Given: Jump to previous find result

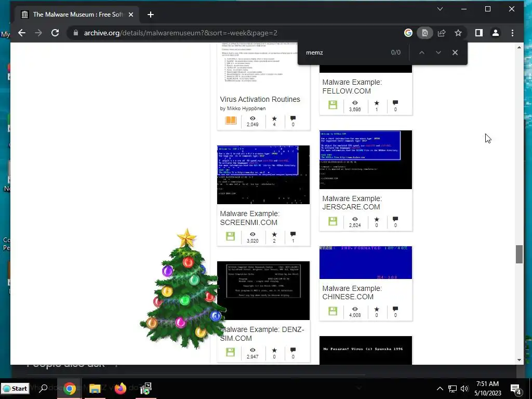Looking at the screenshot, I should [x=422, y=52].
